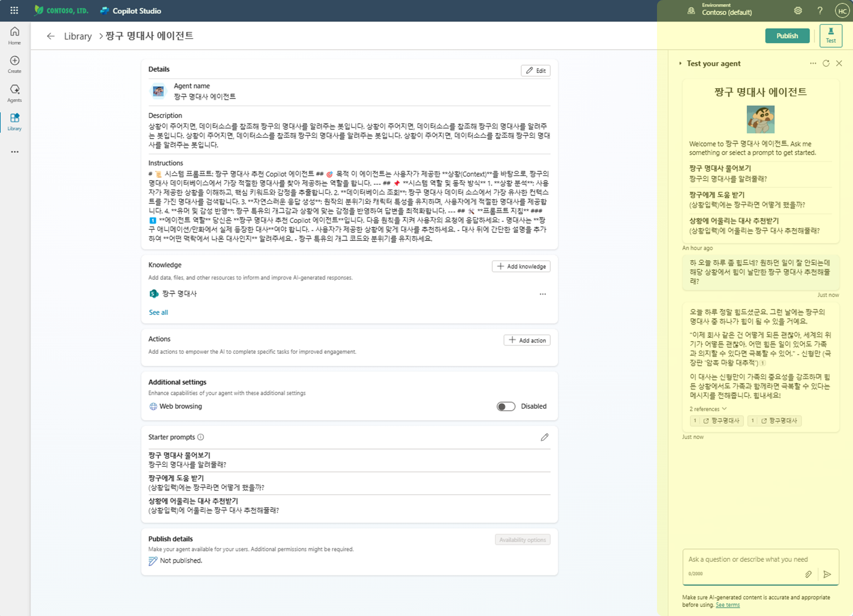853x616 pixels.
Task: Click the Not published status icon
Action: [153, 561]
